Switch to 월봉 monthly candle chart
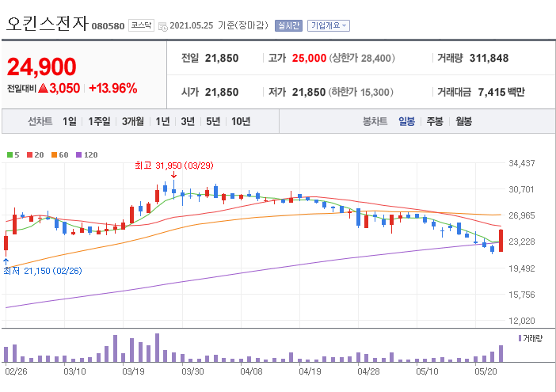The image size is (556, 392). [464, 122]
